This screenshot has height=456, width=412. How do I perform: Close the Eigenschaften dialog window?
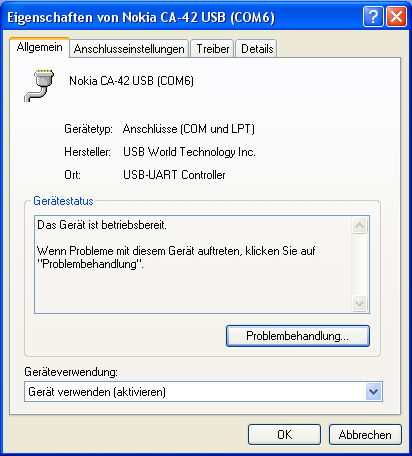click(x=396, y=16)
